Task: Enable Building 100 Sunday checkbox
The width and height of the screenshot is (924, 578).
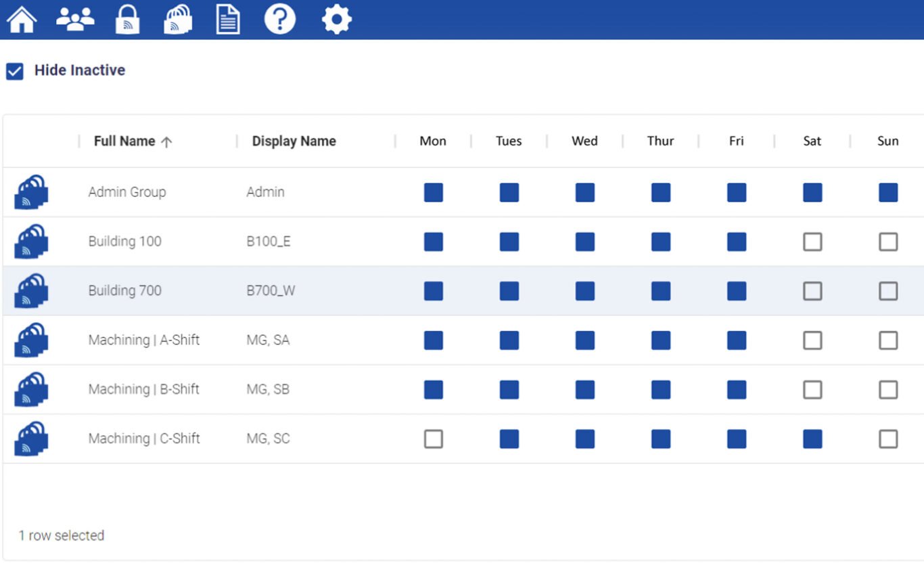Action: (x=888, y=242)
